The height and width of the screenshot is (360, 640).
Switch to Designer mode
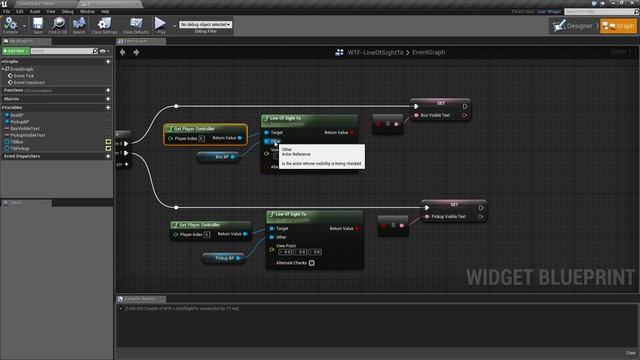click(x=574, y=26)
